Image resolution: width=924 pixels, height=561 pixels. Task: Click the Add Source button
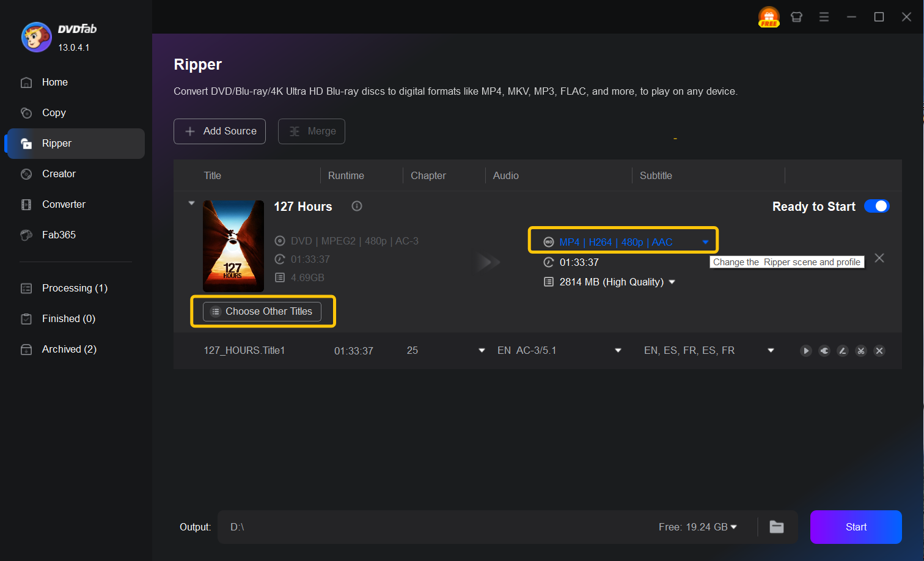tap(219, 131)
